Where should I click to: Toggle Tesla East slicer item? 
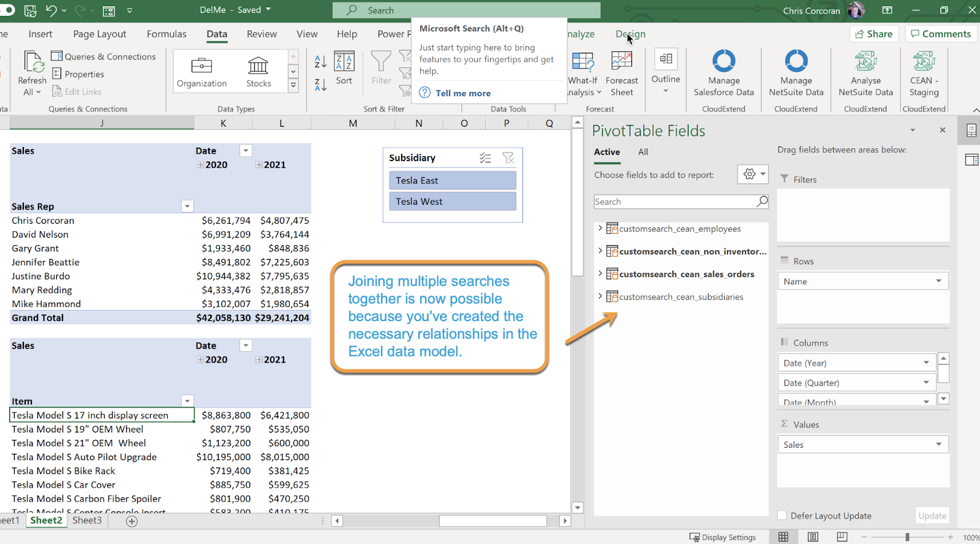click(453, 180)
